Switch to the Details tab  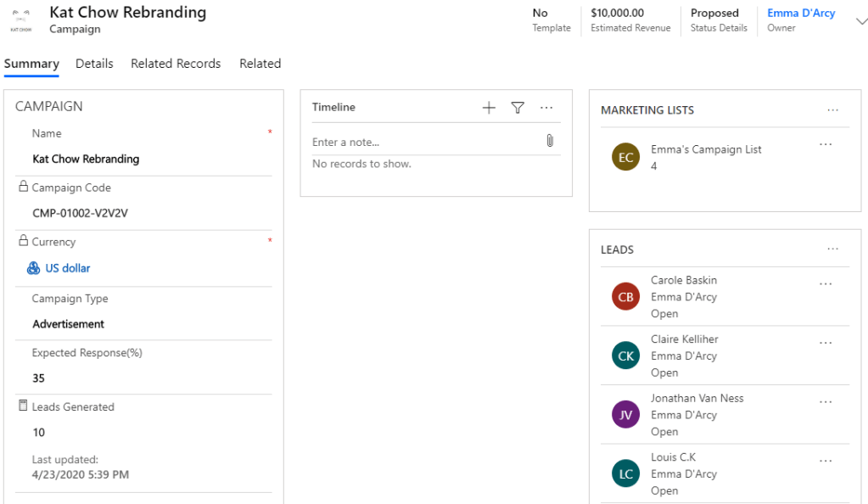coord(94,64)
